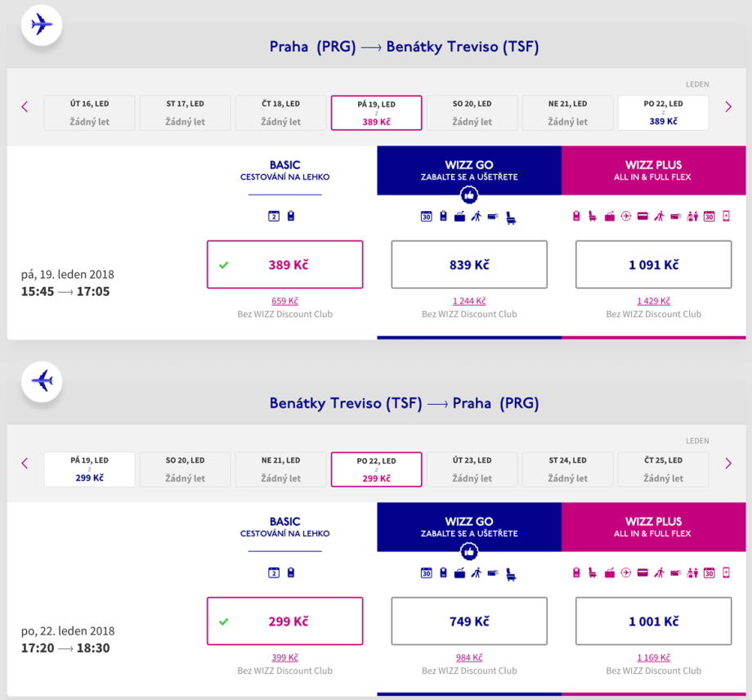Click the return WIZZ PLUS header banner
752x700 pixels.
pyautogui.click(x=653, y=527)
